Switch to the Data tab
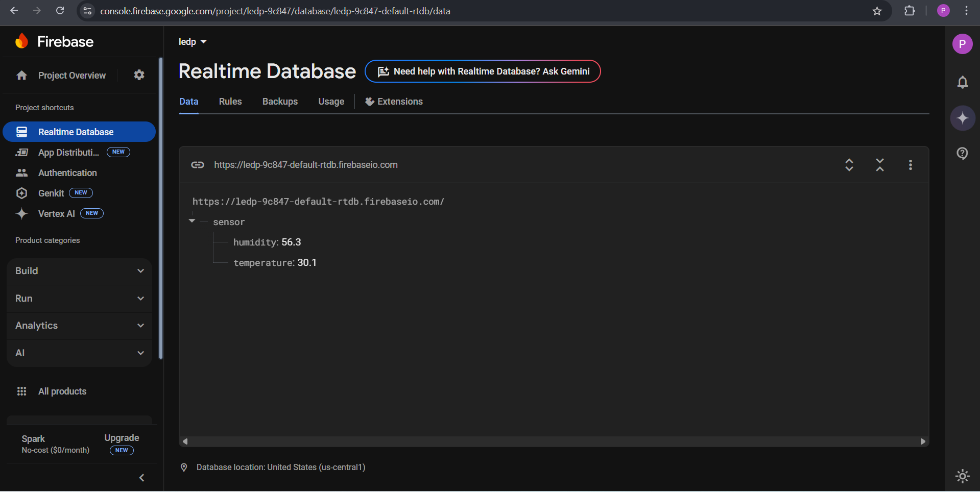980x492 pixels. coord(189,102)
